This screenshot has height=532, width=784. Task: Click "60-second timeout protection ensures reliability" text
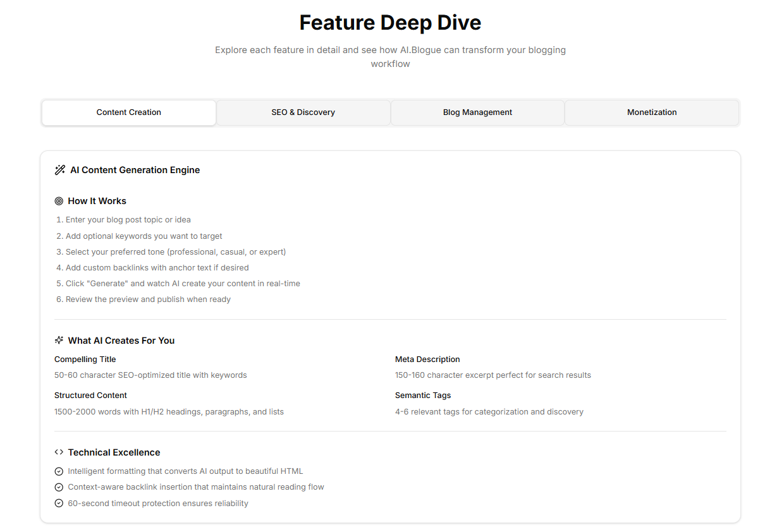(158, 504)
